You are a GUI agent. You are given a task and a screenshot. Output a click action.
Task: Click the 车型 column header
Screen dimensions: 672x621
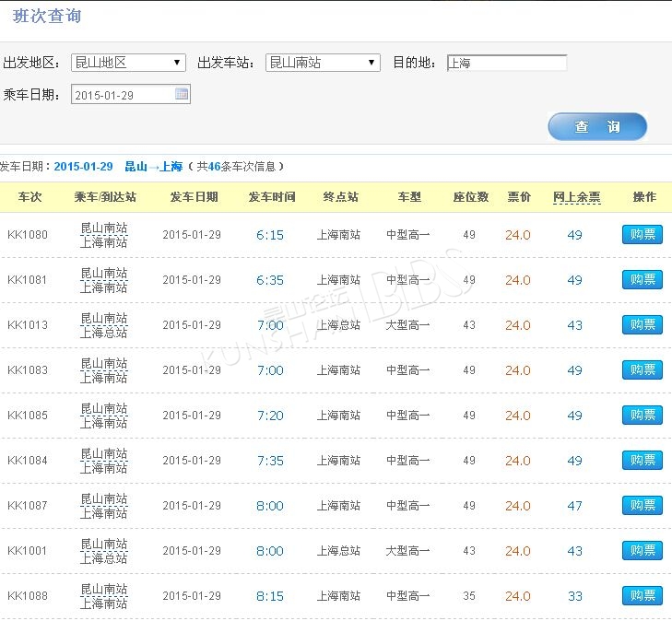(x=409, y=197)
